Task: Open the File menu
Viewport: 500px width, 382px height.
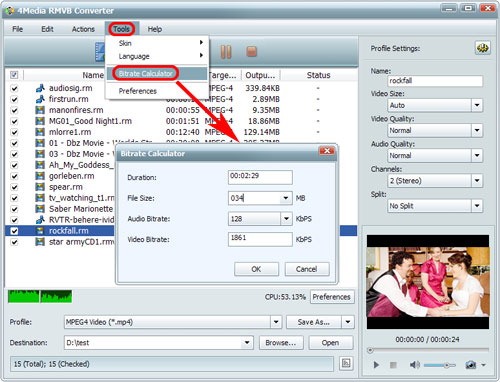Action: pyautogui.click(x=18, y=29)
